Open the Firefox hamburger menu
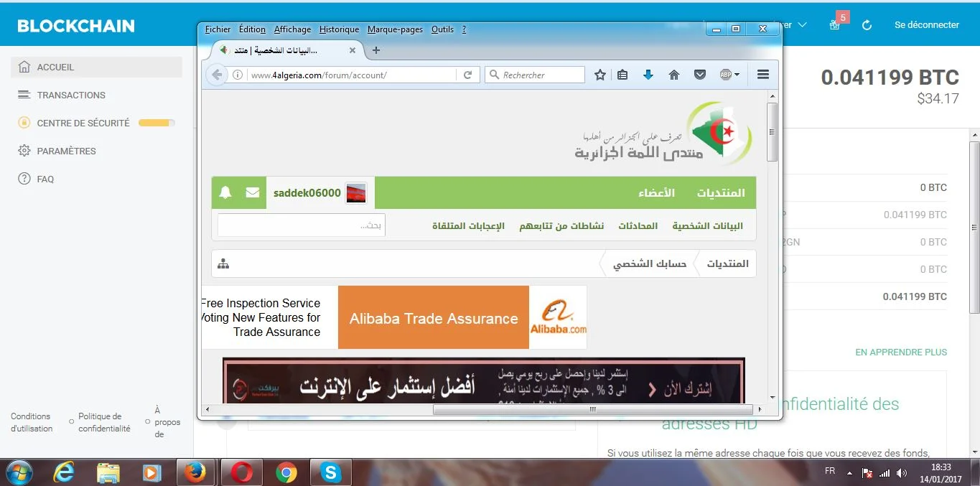 pyautogui.click(x=762, y=75)
